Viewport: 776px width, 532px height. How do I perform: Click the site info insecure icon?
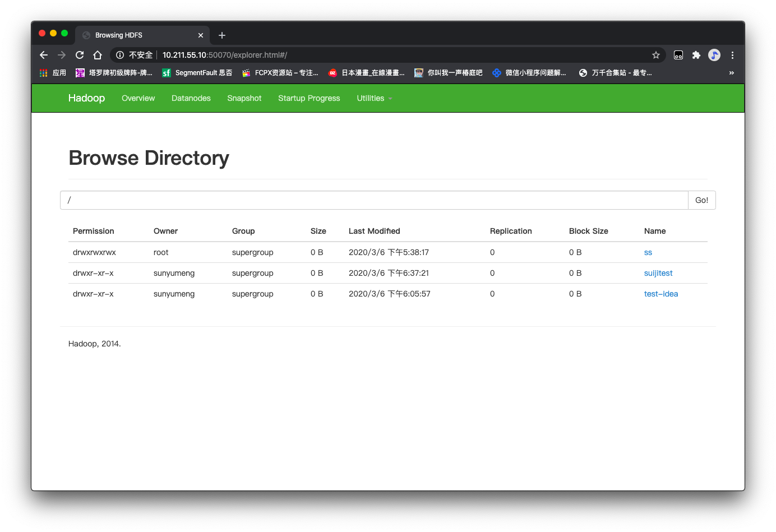(x=120, y=55)
